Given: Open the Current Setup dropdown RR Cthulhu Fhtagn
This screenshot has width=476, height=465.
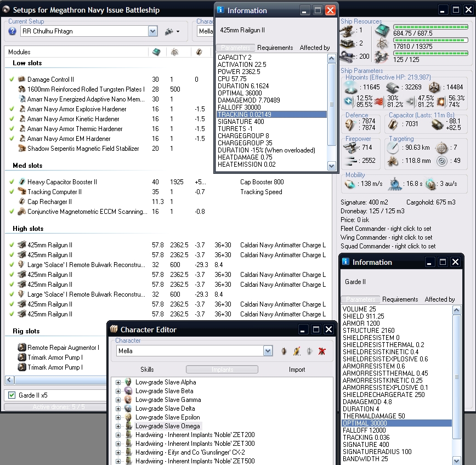Looking at the screenshot, I should 152,31.
